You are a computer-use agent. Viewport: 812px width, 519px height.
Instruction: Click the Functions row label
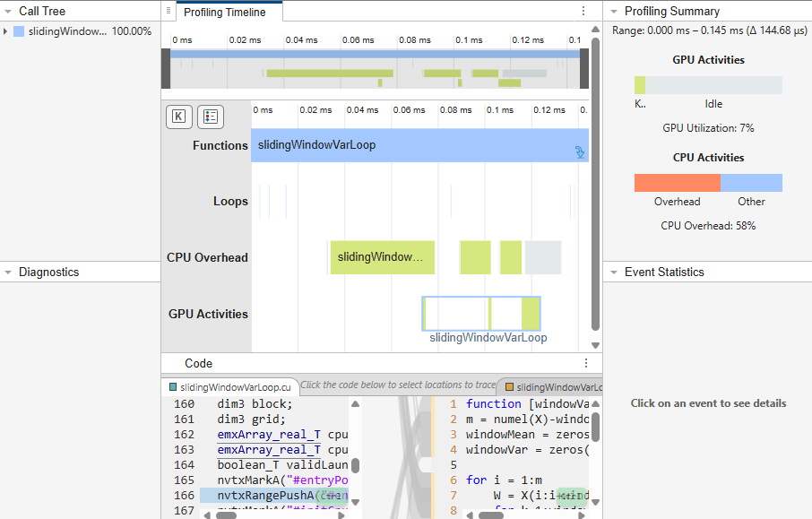click(220, 145)
